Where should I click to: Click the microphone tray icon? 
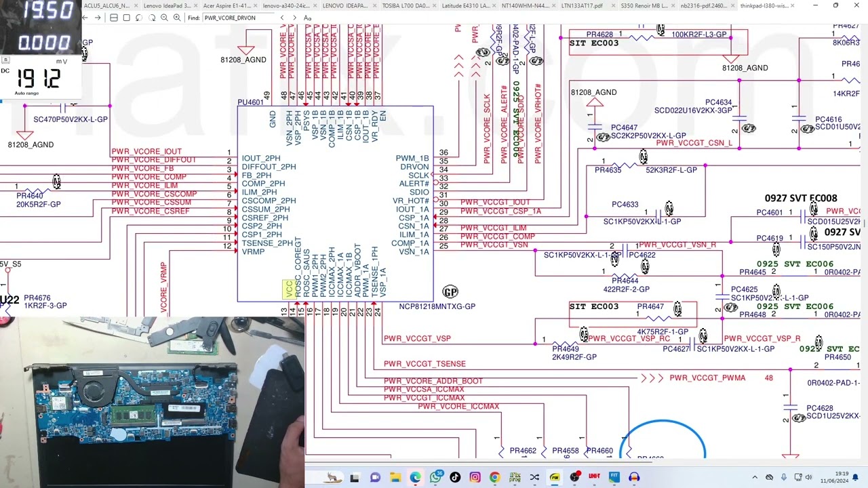click(784, 477)
